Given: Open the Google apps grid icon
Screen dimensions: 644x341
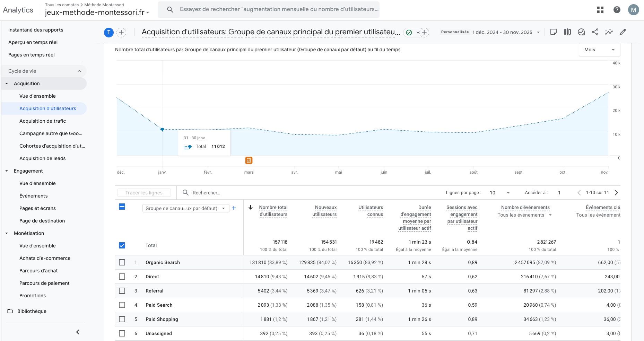Looking at the screenshot, I should tap(600, 10).
